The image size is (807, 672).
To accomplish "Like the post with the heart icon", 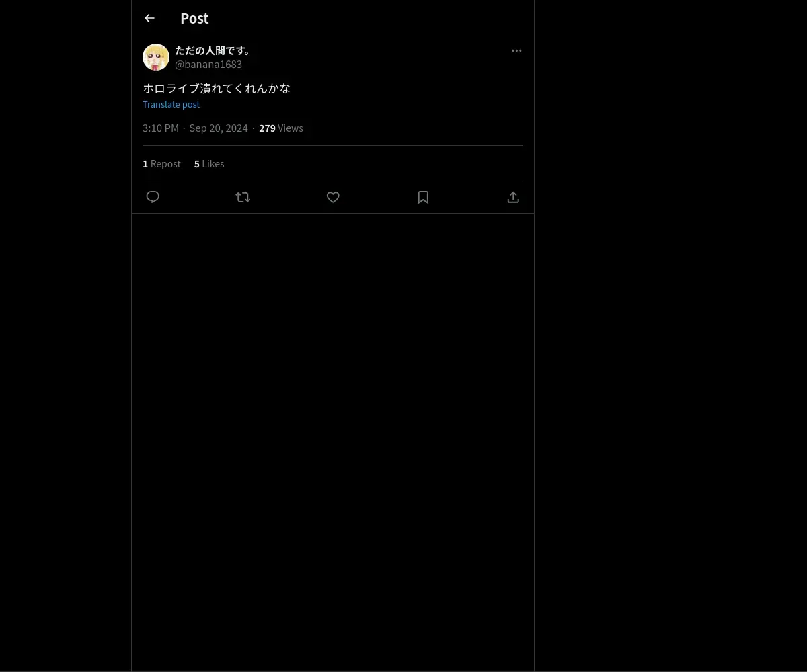I will point(333,197).
